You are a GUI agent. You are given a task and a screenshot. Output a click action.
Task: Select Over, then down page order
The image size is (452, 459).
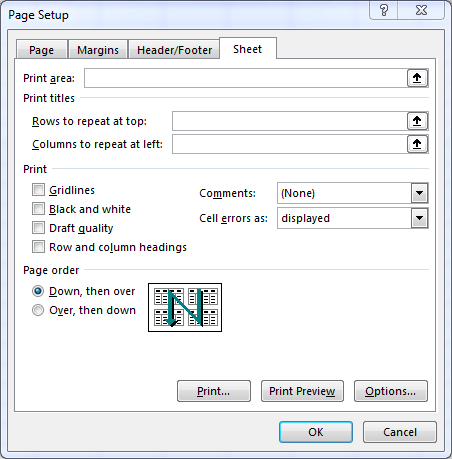[38, 310]
